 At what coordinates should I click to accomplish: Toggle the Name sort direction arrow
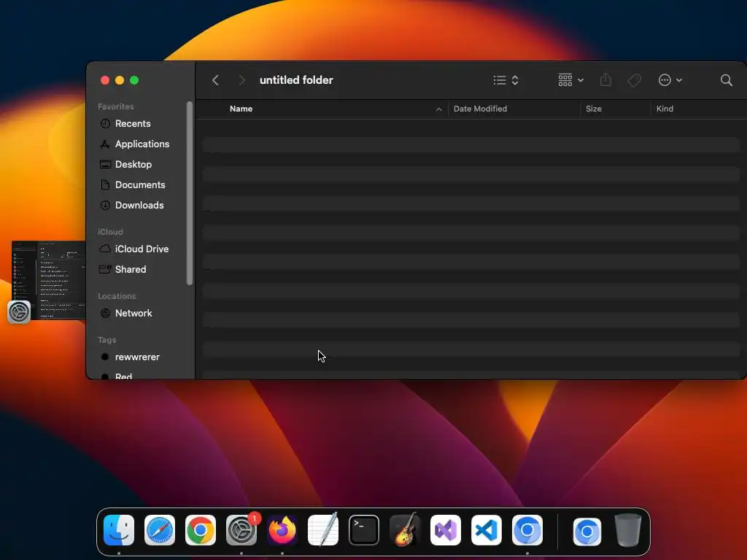438,109
